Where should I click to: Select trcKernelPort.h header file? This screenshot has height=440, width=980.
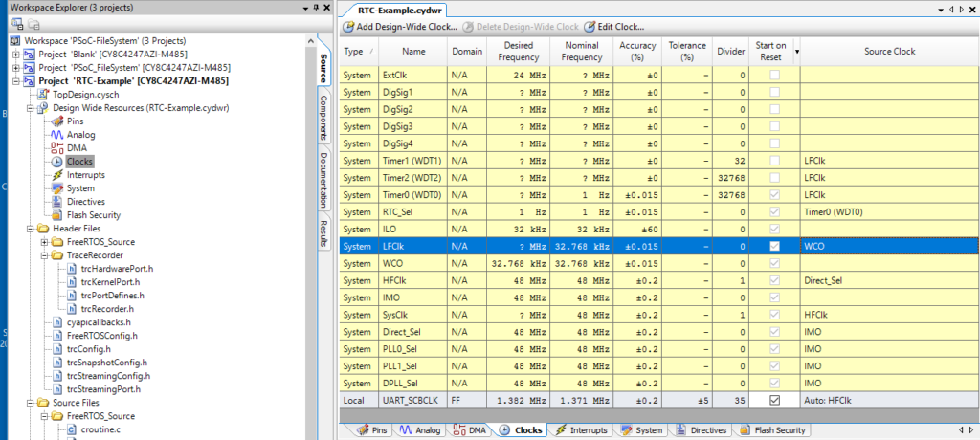click(113, 282)
